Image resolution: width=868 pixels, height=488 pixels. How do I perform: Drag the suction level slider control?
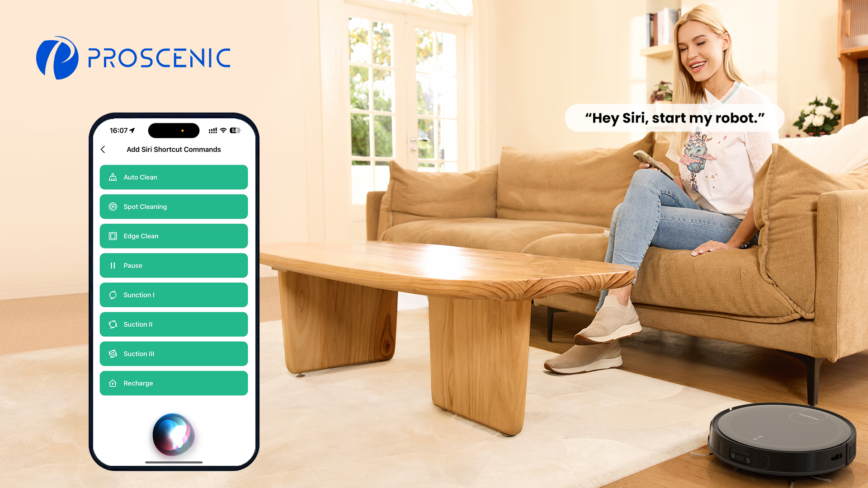pos(174,324)
